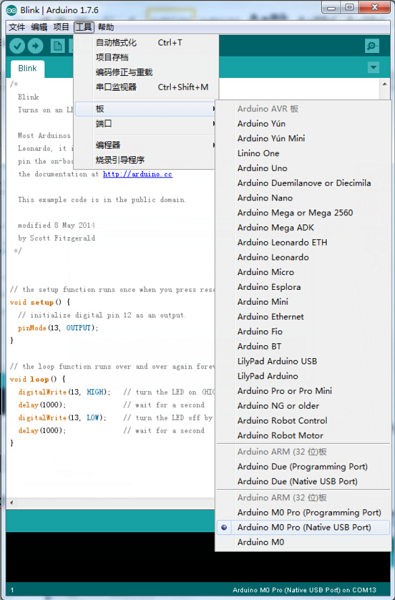
Task: Click the 'void setup() {' code line
Action: pos(40,302)
